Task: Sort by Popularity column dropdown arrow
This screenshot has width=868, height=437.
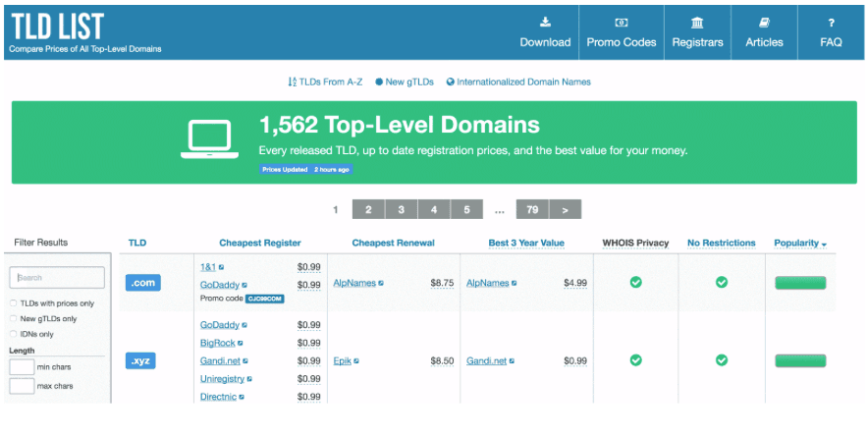Action: 825,245
